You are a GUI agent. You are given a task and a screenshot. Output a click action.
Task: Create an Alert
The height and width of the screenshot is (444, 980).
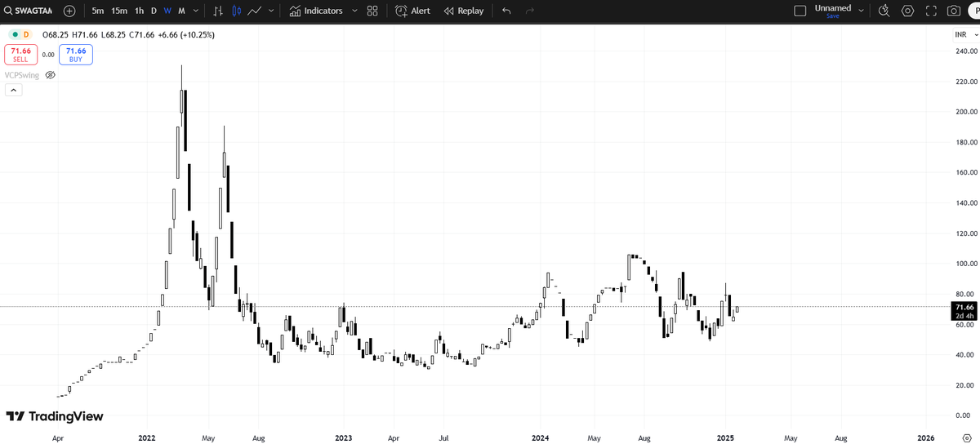tap(412, 11)
